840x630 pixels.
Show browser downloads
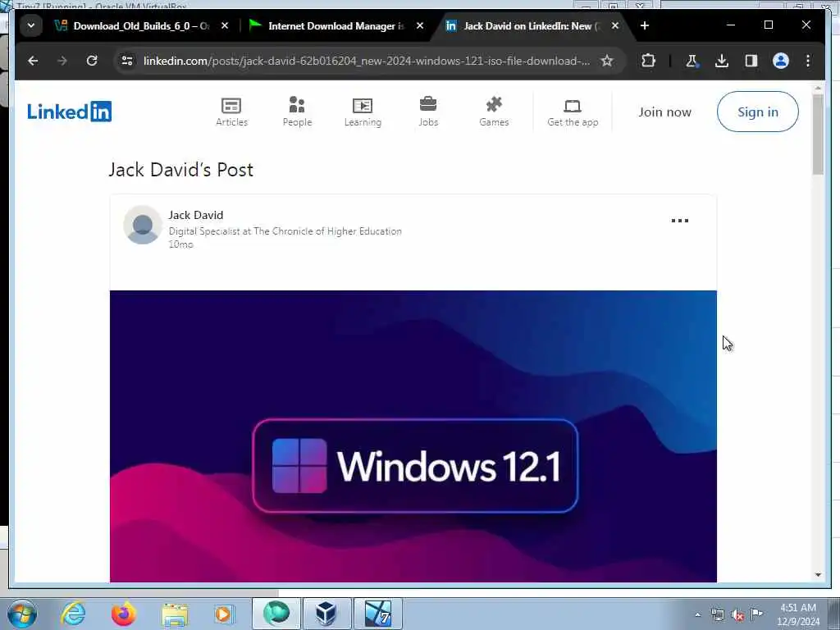722,61
